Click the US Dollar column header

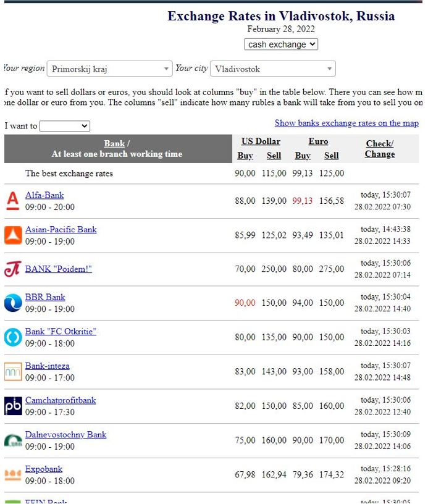tap(261, 141)
